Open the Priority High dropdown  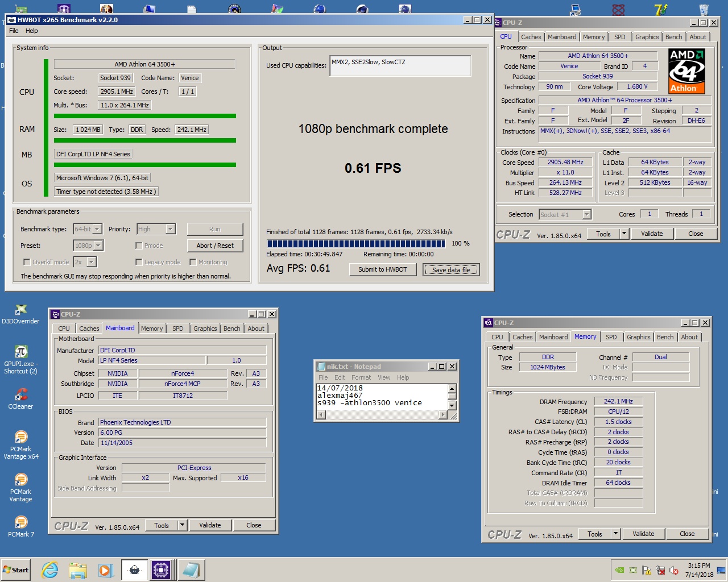click(x=170, y=229)
